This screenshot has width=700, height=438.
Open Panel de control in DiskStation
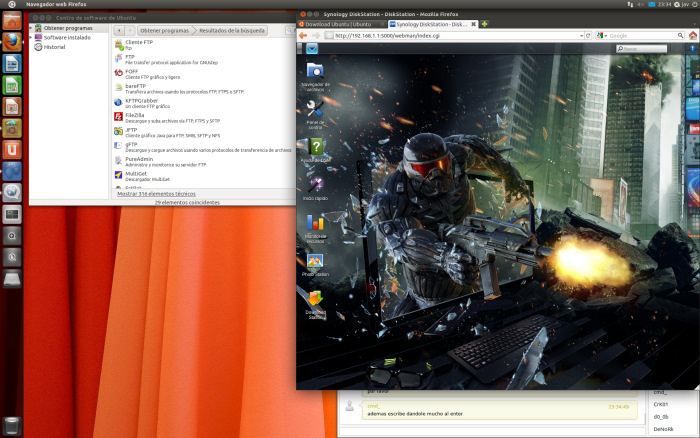tap(314, 108)
